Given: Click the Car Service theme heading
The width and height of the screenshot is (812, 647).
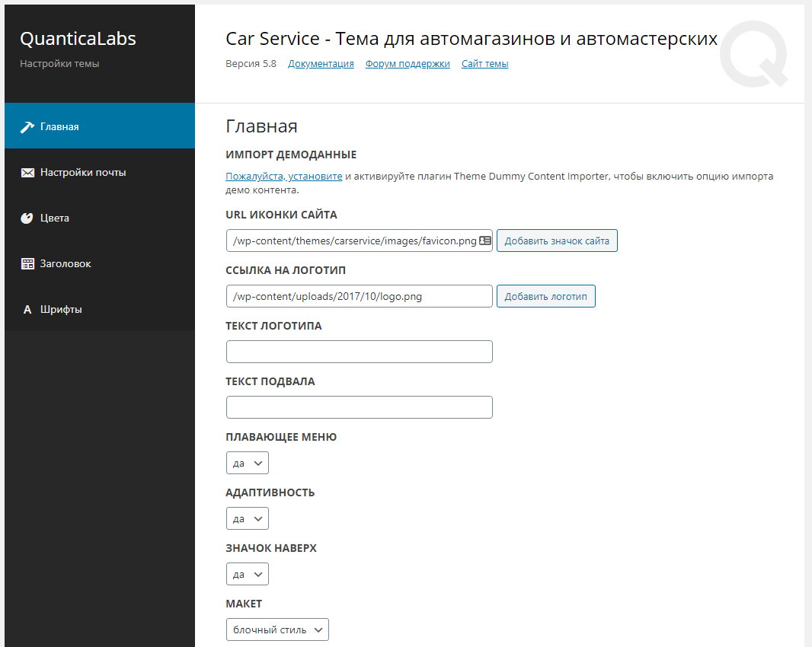Looking at the screenshot, I should pos(472,39).
